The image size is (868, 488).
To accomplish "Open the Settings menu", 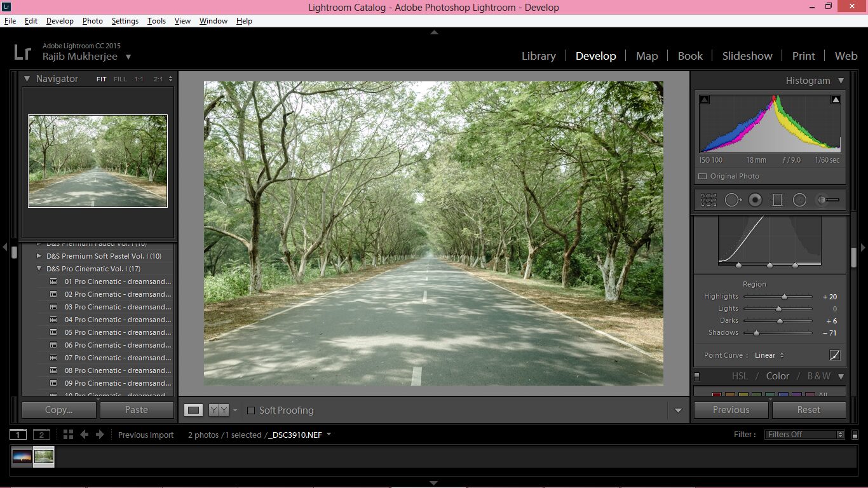I will coord(125,21).
